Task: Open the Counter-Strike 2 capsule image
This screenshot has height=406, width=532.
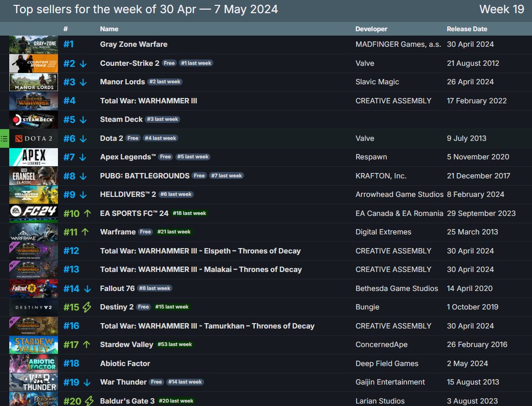Action: (33, 63)
